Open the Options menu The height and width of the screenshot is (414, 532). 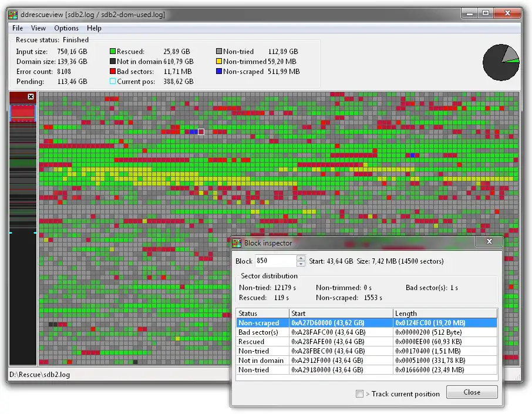point(66,28)
